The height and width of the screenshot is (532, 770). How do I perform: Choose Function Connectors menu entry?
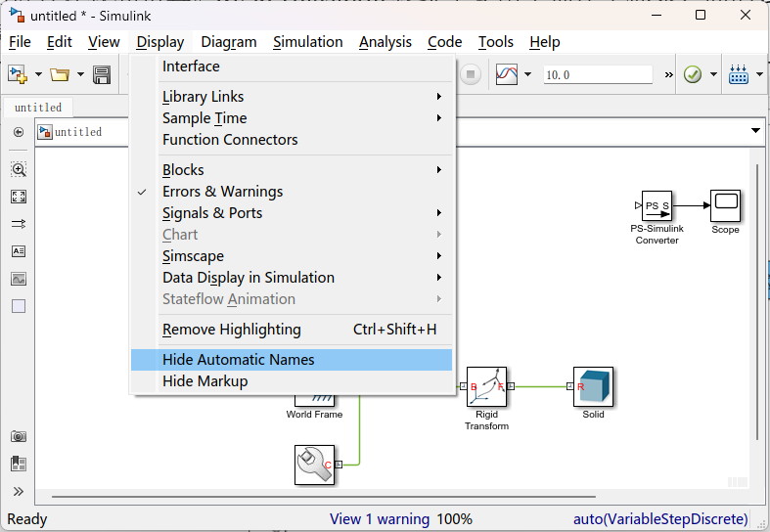[x=292, y=140]
